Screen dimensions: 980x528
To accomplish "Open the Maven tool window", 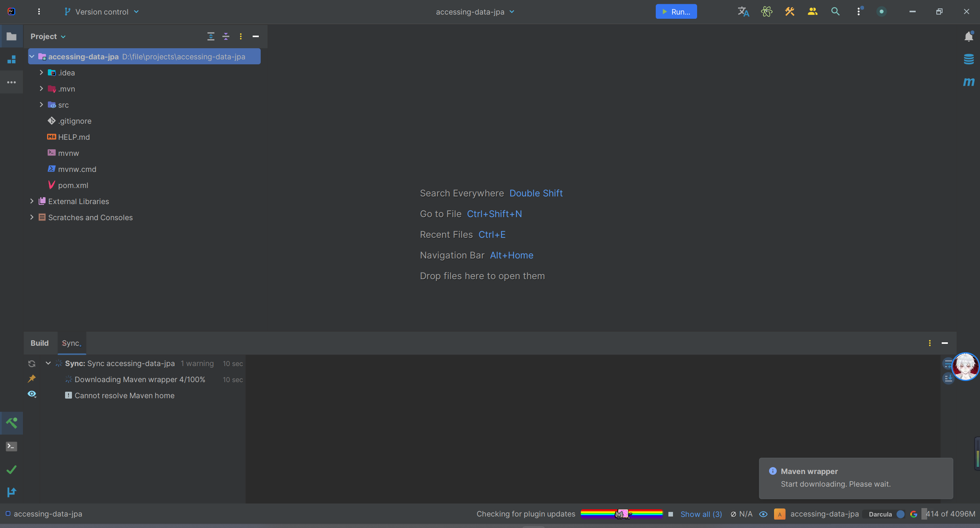I will click(969, 82).
